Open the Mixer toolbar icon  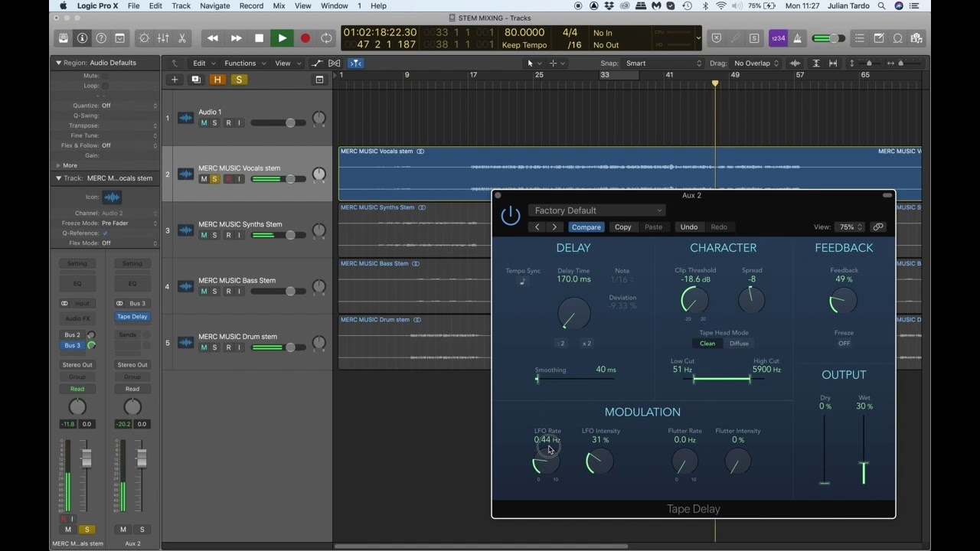(163, 38)
